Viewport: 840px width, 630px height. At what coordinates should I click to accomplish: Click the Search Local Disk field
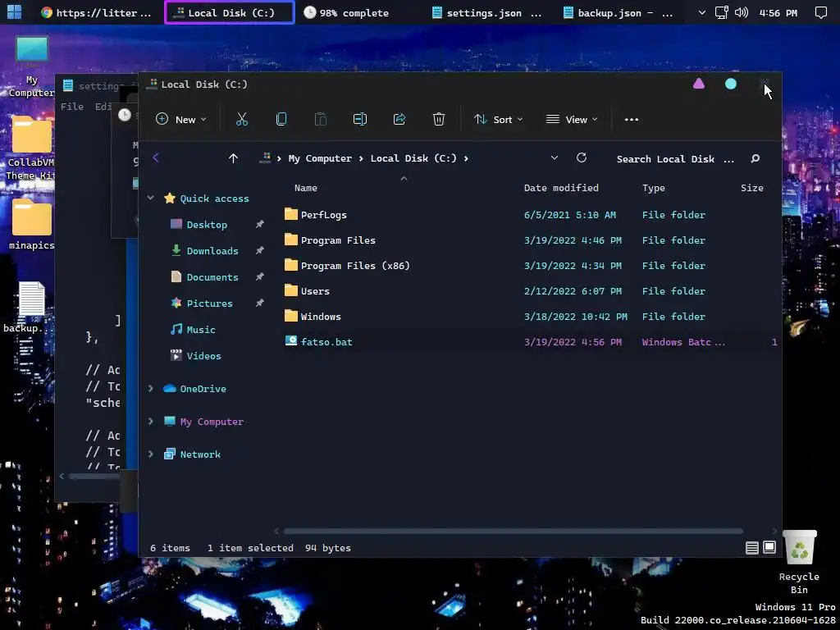click(675, 158)
